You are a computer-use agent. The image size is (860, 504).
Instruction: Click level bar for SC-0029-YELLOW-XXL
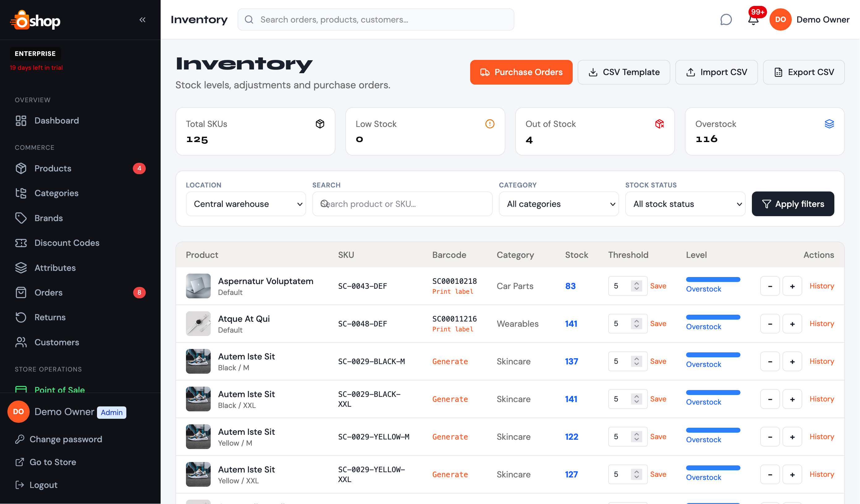click(713, 468)
